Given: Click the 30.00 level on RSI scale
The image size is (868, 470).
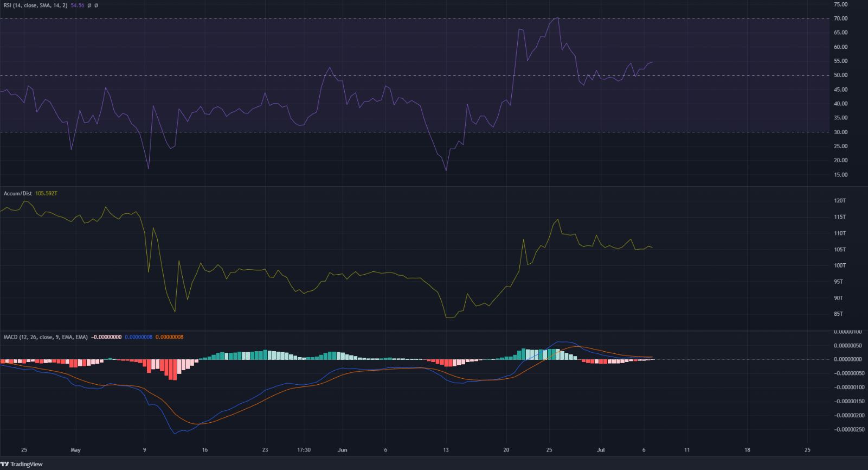Looking at the screenshot, I should [x=840, y=132].
